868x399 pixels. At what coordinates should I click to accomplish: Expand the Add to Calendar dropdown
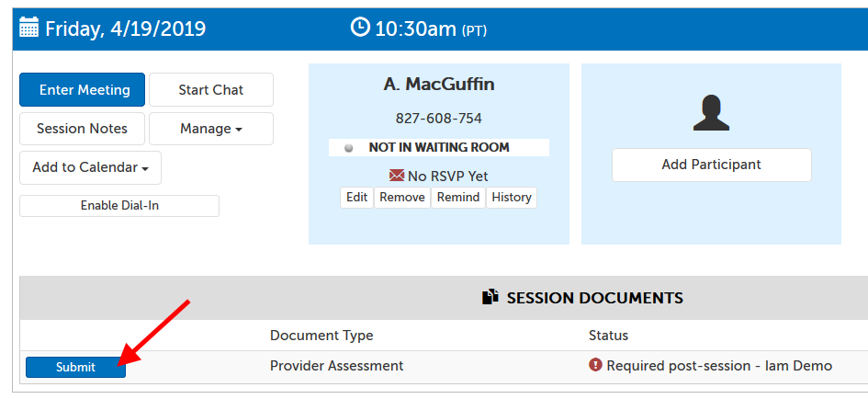tap(90, 168)
